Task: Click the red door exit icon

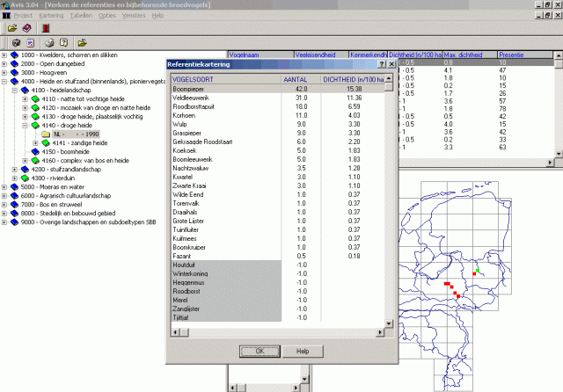Action: (46, 28)
